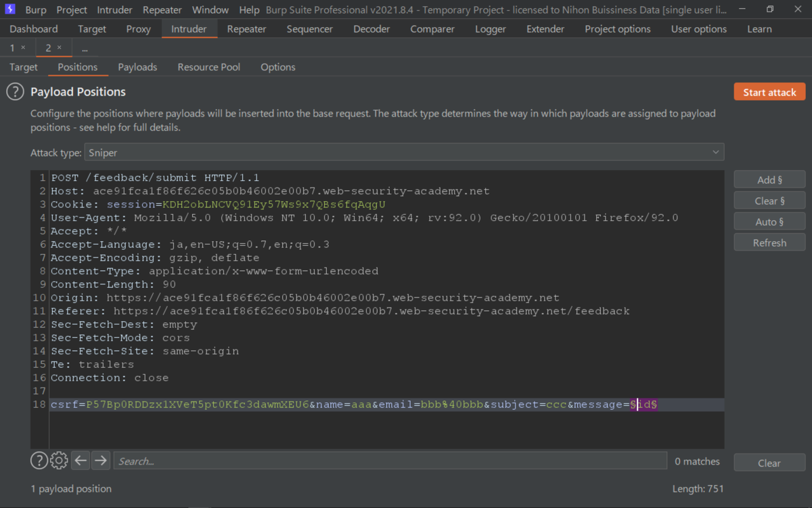Screen dimensions: 812x508
Task: Click the Connection: close line
Action: pos(110,378)
